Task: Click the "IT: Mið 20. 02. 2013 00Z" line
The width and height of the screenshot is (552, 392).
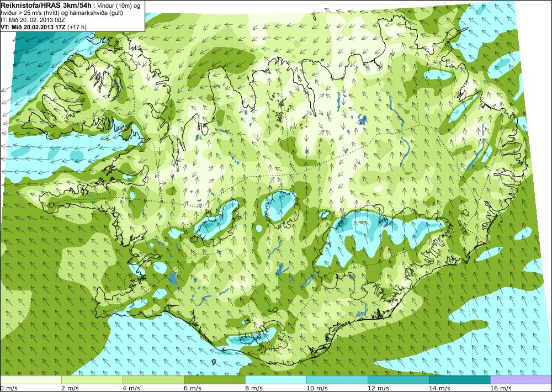Action: pos(33,20)
